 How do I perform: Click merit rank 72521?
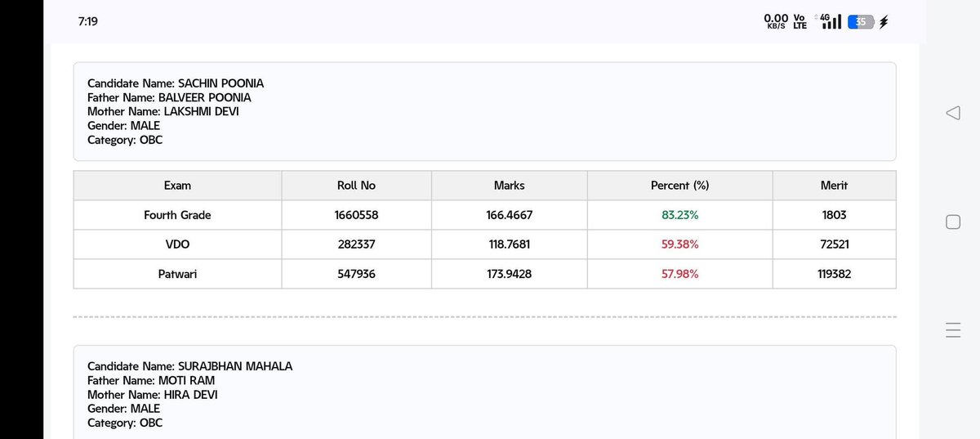[x=834, y=244]
